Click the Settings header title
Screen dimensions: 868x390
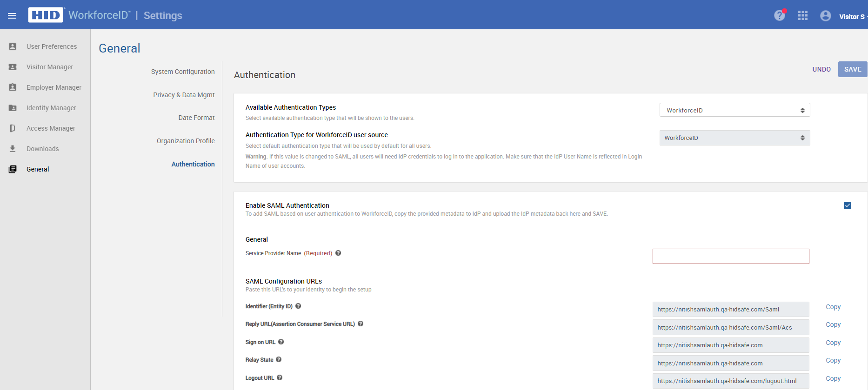[163, 15]
